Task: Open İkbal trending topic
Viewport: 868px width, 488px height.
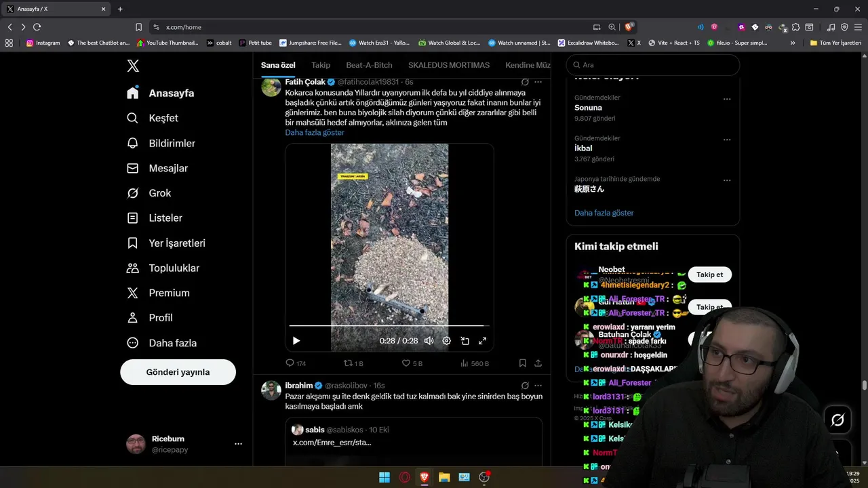Action: coord(583,148)
